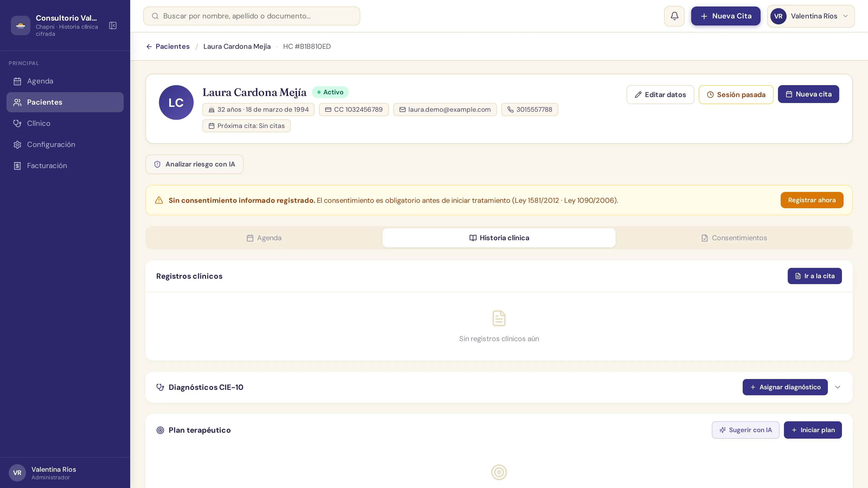Switch to the Consentimientos tab
Screen dimensions: 868x488
734,238
